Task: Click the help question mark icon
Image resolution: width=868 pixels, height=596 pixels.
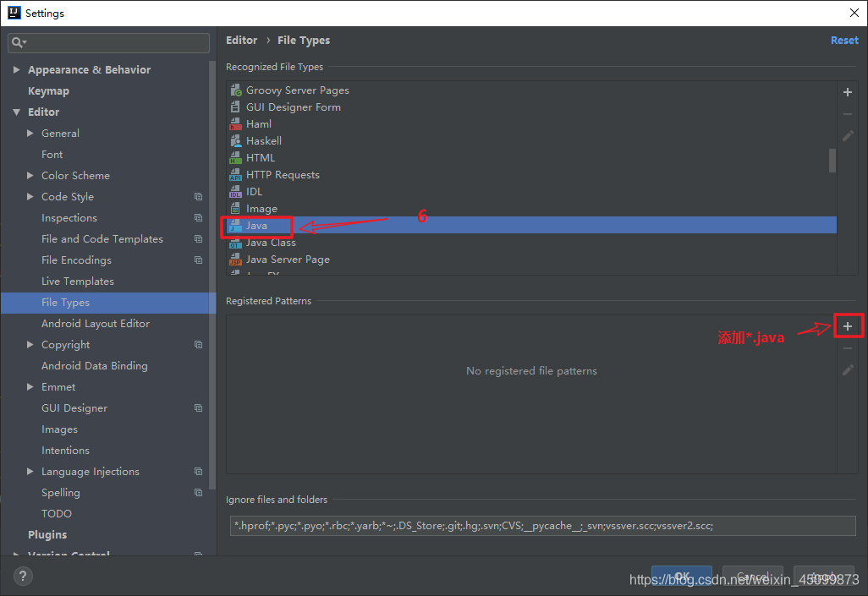Action: (x=23, y=577)
